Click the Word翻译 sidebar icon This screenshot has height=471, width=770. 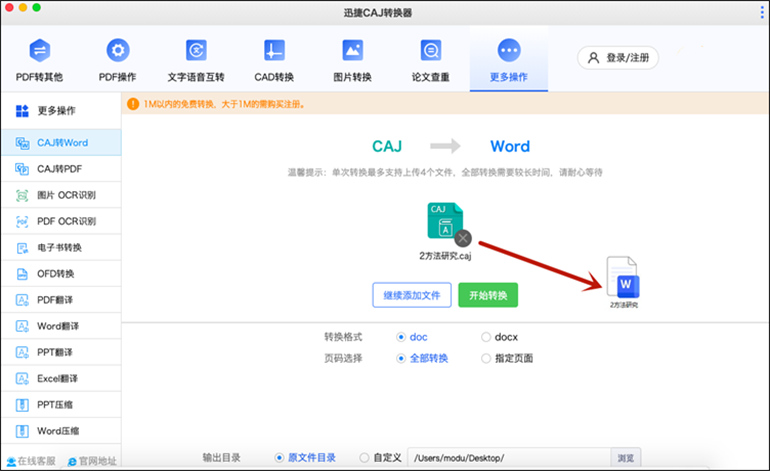point(22,326)
